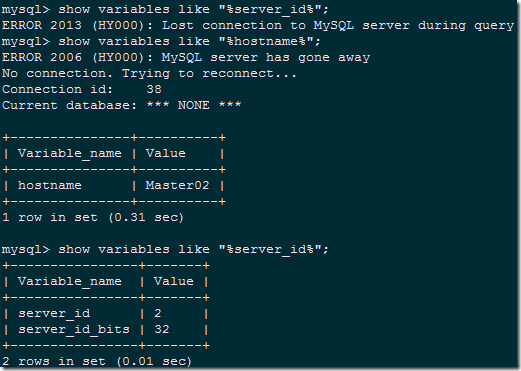Click the ERROR 2006 server gone away line
Screen dimensions: 521x371
pyautogui.click(x=186, y=58)
